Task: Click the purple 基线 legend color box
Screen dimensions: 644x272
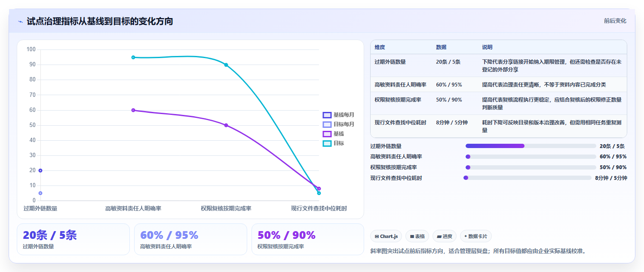Action: coord(327,134)
